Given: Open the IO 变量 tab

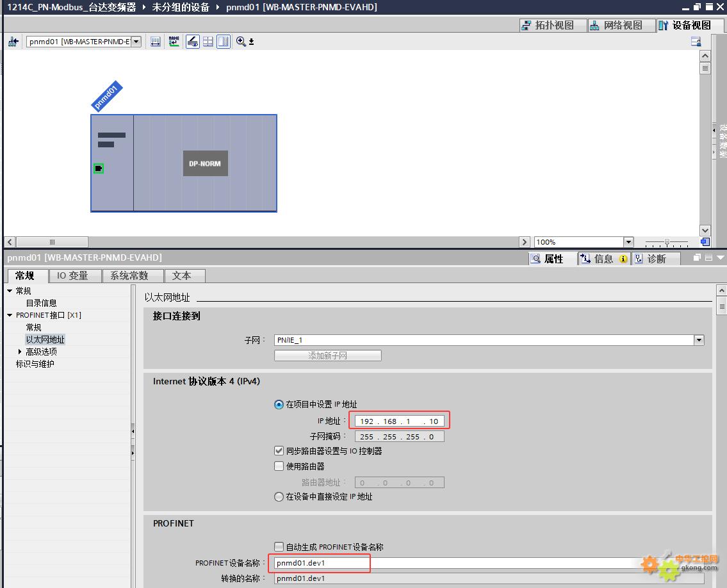Looking at the screenshot, I should (x=81, y=275).
